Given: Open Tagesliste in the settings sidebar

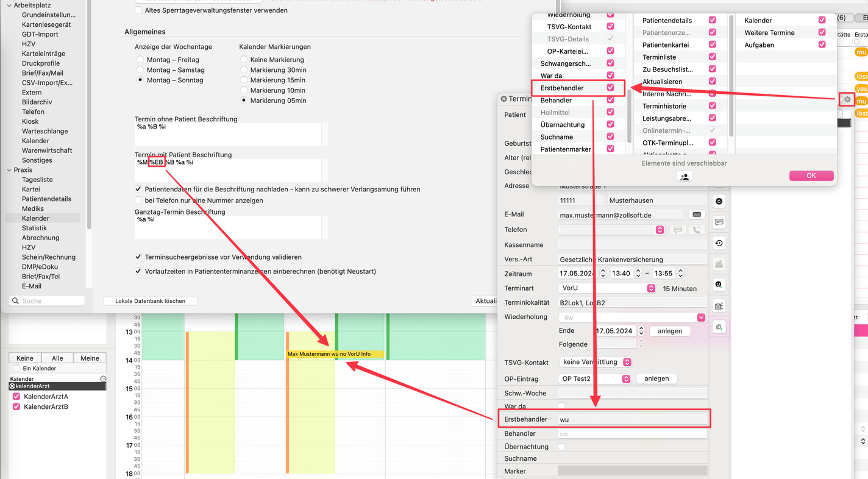Looking at the screenshot, I should [x=37, y=180].
